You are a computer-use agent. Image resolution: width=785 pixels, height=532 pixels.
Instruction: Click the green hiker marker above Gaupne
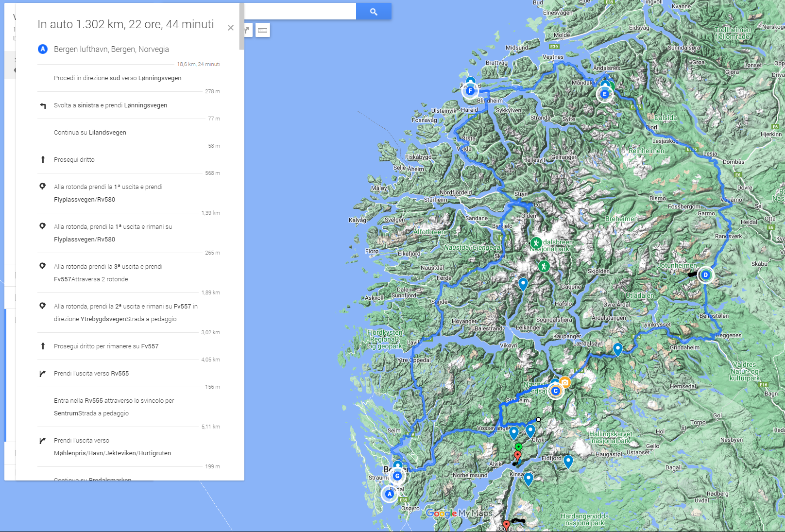click(544, 266)
